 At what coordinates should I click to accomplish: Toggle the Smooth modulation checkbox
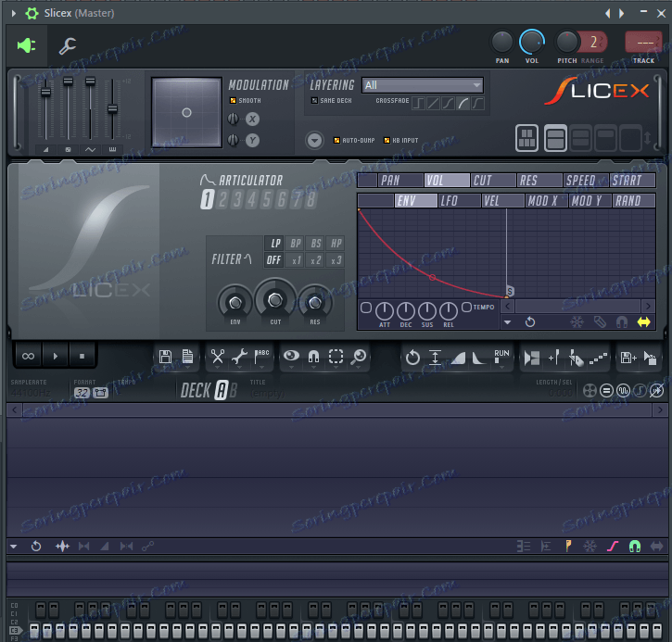234,100
